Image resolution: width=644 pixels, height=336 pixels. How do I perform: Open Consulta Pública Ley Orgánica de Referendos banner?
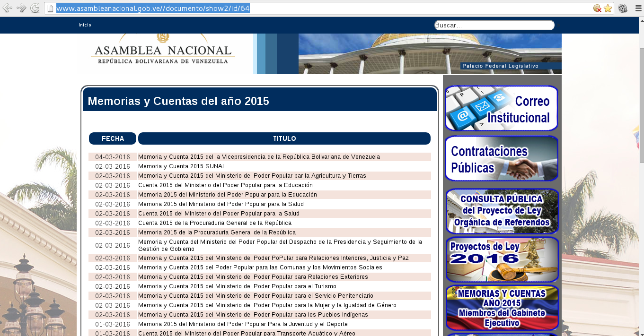502,211
